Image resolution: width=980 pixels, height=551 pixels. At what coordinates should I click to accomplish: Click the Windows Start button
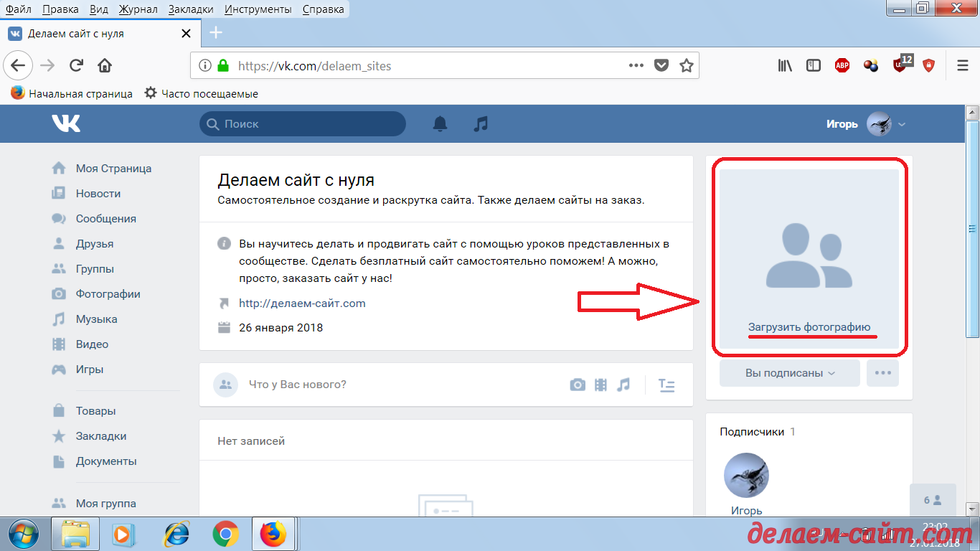click(24, 534)
